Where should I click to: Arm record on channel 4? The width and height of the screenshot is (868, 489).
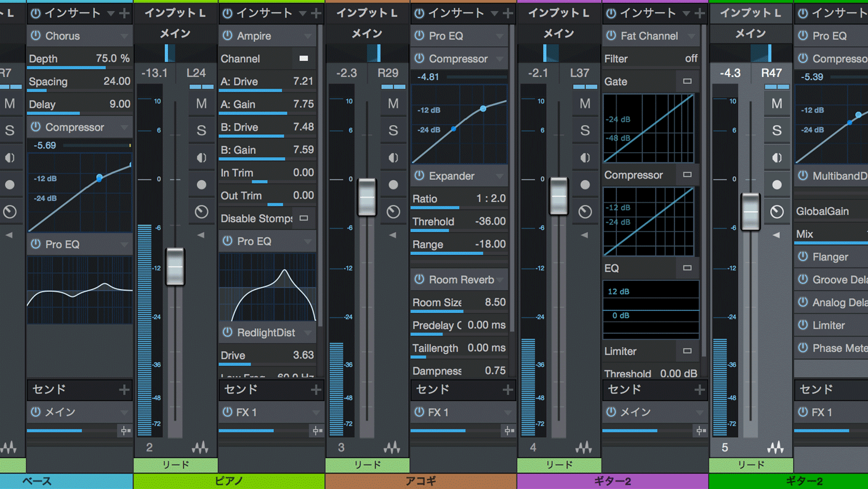point(585,184)
